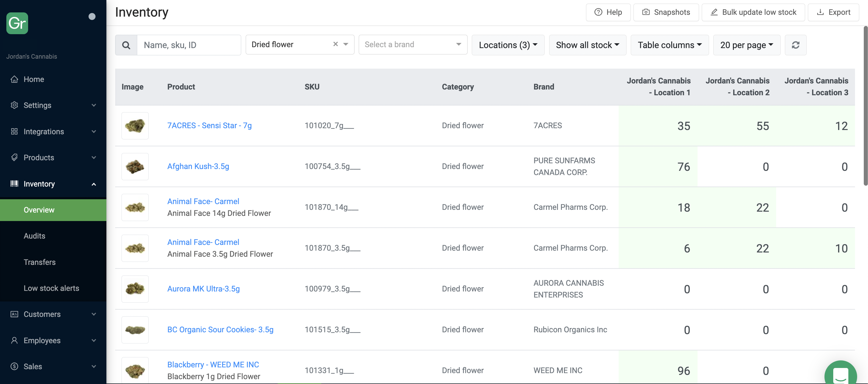Click the Help question mark button
The height and width of the screenshot is (384, 868).
coord(608,12)
